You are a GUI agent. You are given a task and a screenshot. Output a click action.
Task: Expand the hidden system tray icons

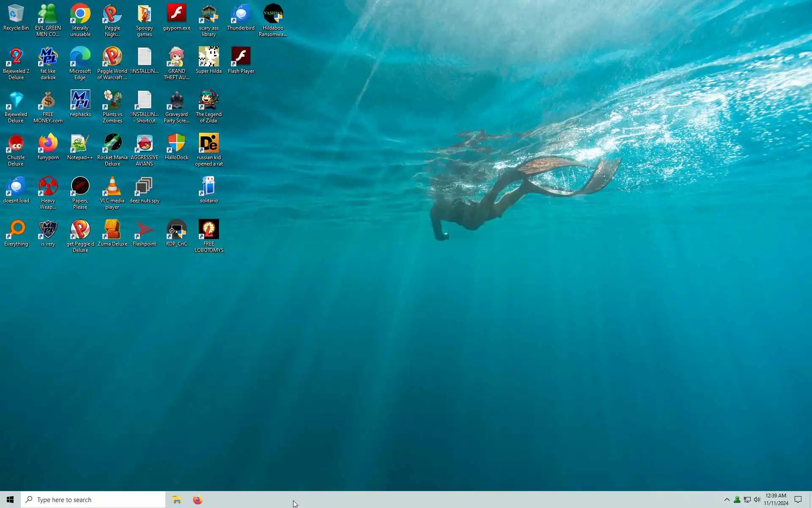point(727,500)
